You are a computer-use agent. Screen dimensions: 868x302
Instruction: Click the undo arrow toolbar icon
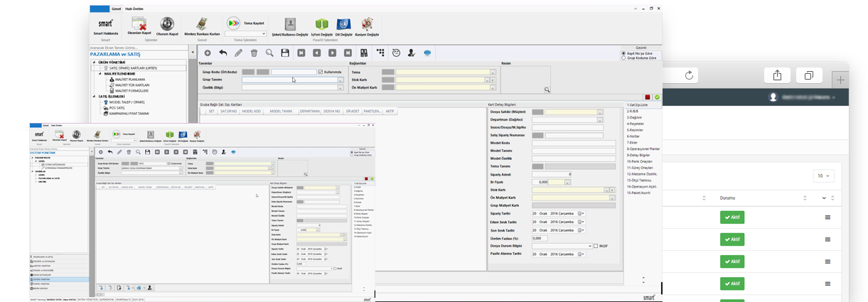click(223, 53)
